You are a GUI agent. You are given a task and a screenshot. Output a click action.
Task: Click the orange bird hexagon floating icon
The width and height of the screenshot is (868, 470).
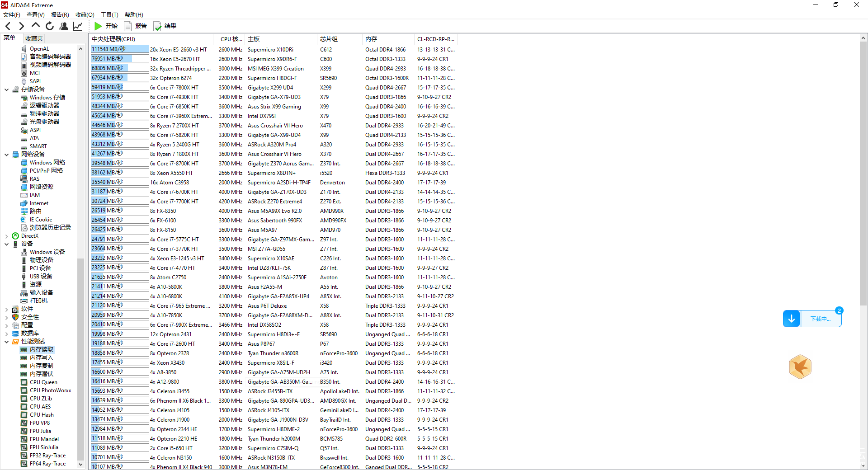pyautogui.click(x=800, y=367)
